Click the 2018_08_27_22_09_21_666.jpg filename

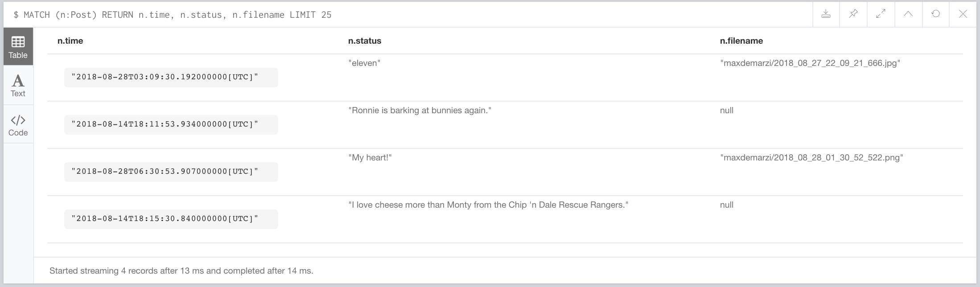click(810, 63)
